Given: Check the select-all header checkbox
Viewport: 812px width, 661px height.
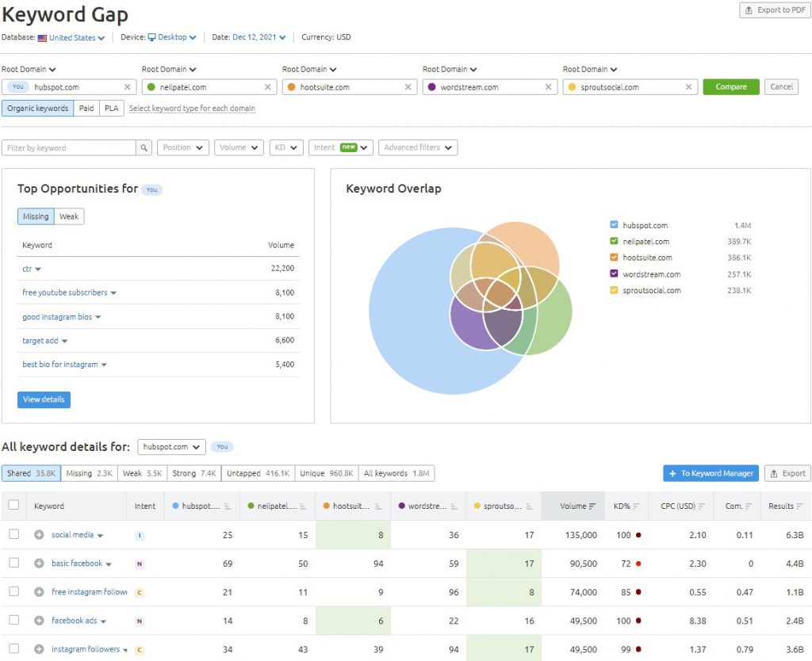Looking at the screenshot, I should [x=14, y=505].
